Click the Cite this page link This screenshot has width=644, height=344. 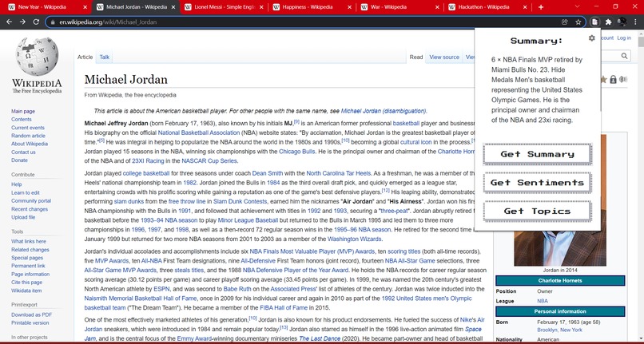pyautogui.click(x=26, y=282)
